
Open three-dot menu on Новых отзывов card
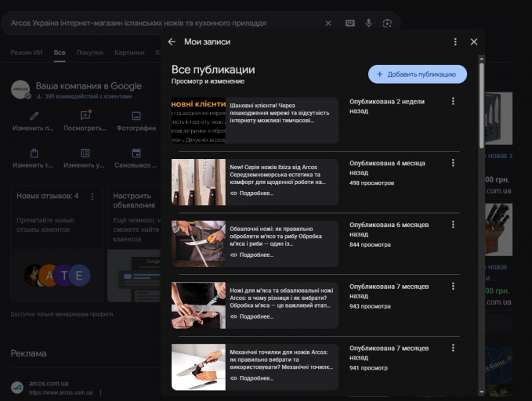(x=92, y=197)
